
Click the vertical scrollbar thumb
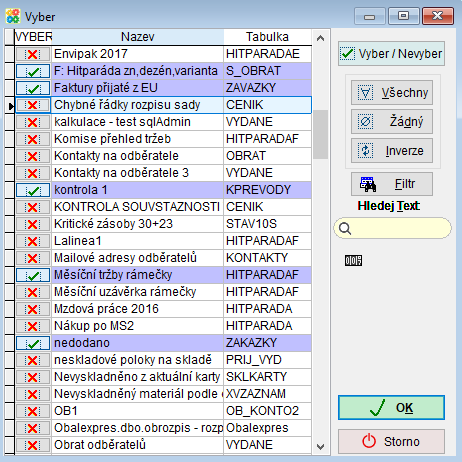pos(320,134)
